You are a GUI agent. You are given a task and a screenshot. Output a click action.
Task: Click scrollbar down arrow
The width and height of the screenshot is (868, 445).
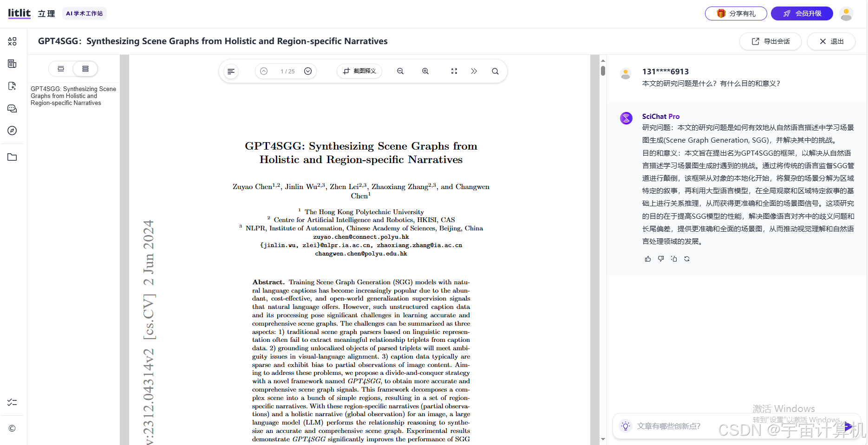point(603,439)
